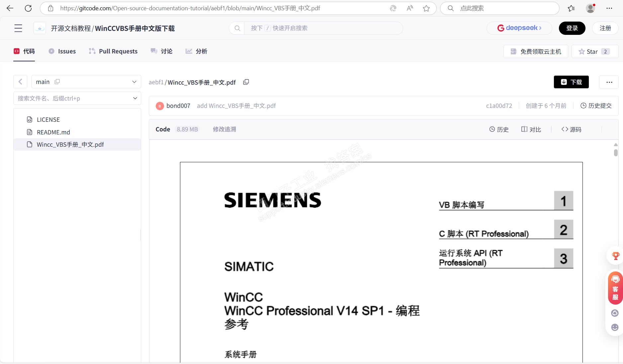
Task: Open README.md file in tree
Action: click(77, 132)
